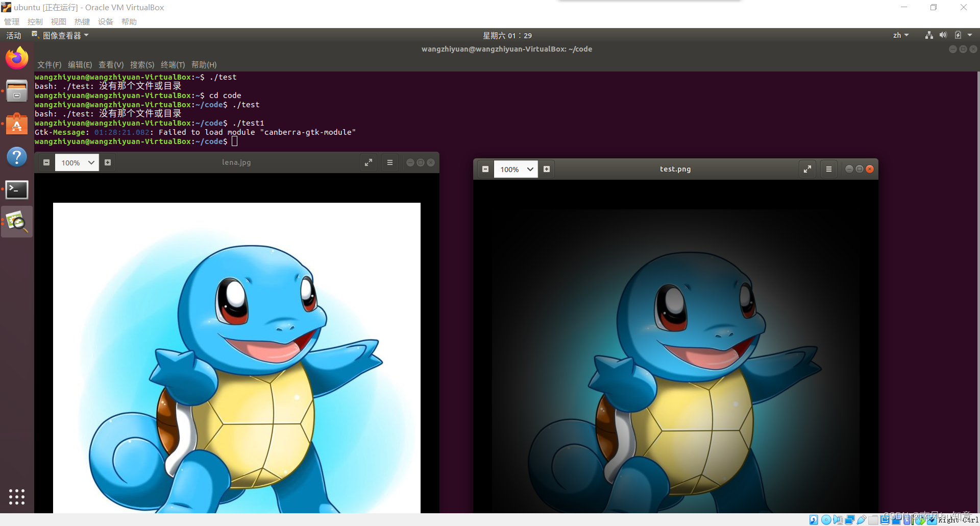Click VirtualBox network adapters status icon

[850, 520]
